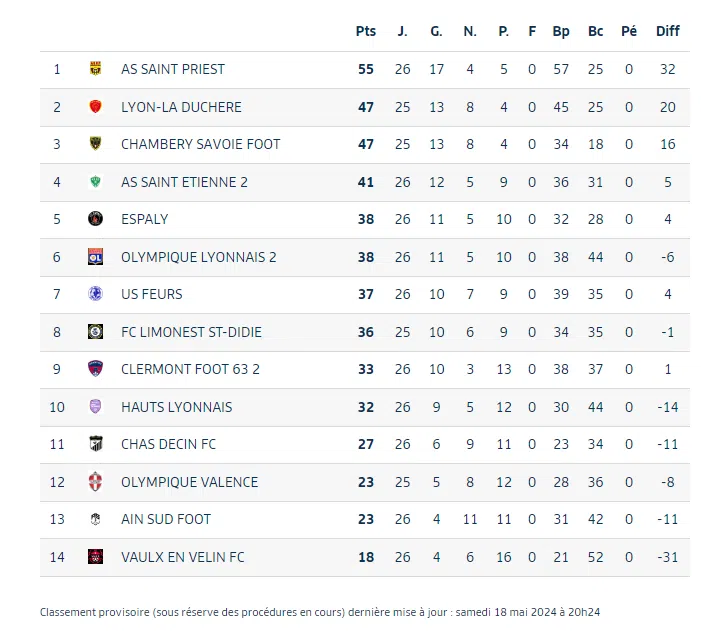Click the Pts column header
701x631 pixels.
[x=366, y=31]
